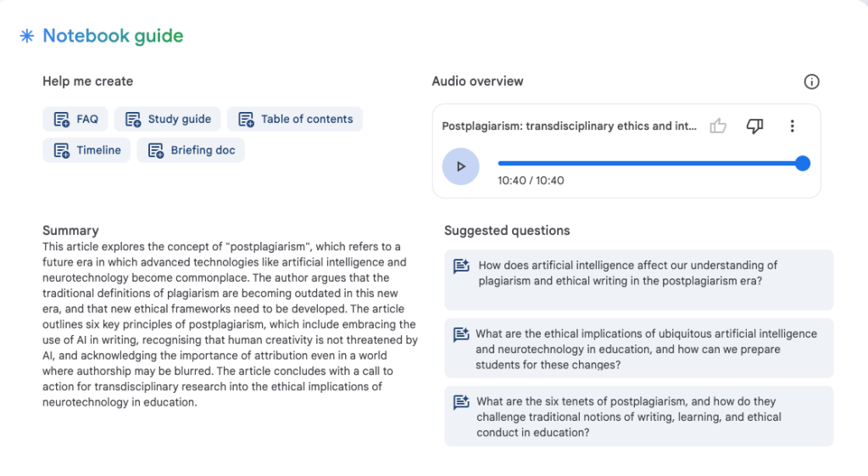
Task: Generate a Timeline
Action: pos(87,150)
